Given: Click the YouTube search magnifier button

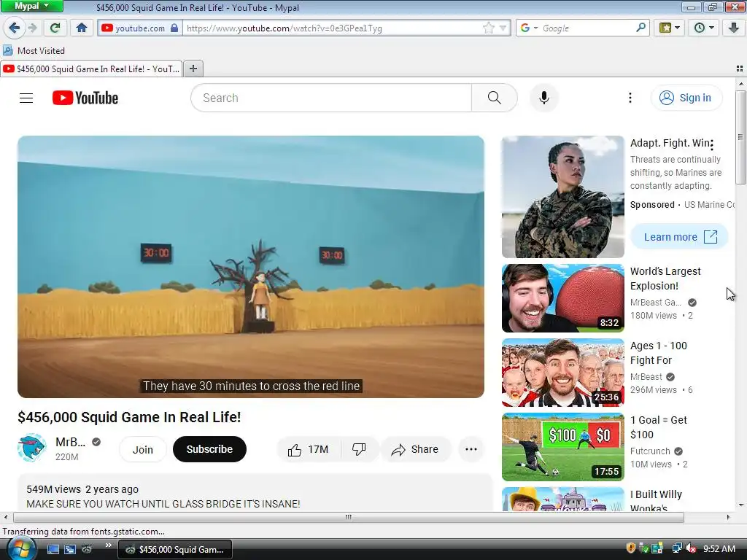Looking at the screenshot, I should [x=495, y=98].
